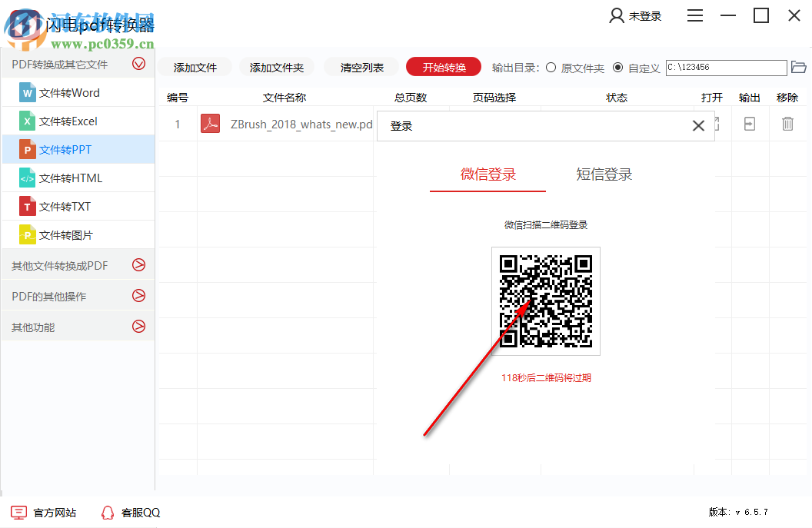Click the 编号 column header

[x=178, y=98]
